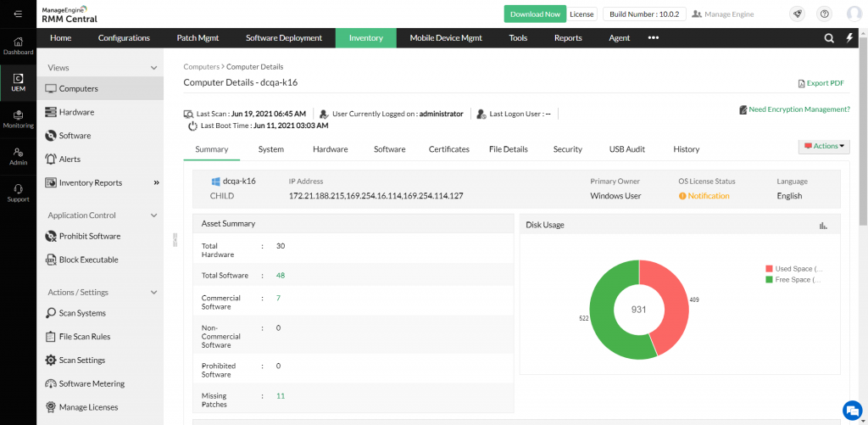Screen dimensions: 868x425
Task: Collapse the Views section
Action: [x=153, y=68]
